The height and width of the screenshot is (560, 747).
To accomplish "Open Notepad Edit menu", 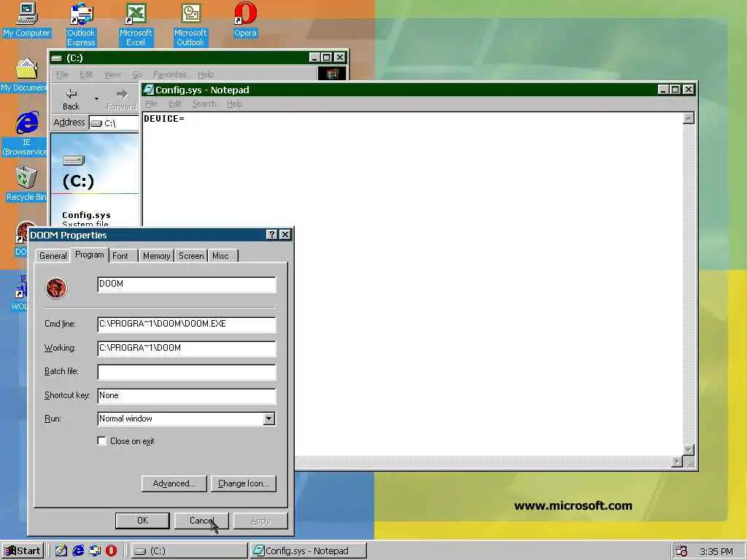I will [x=175, y=104].
